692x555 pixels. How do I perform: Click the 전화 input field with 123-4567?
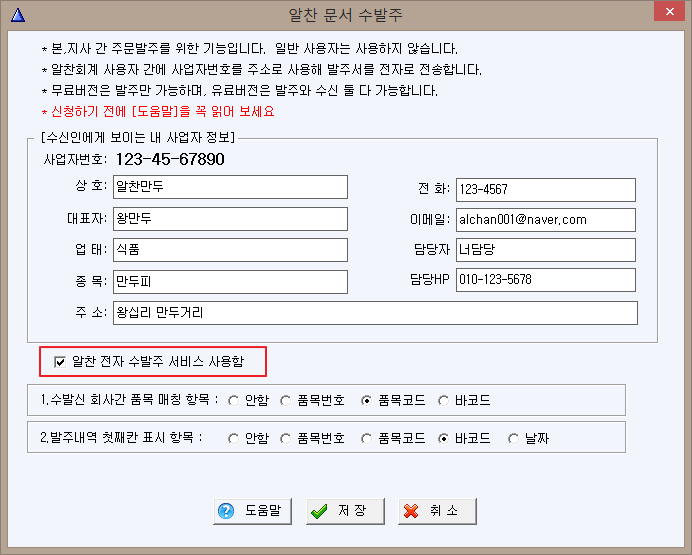pos(546,190)
